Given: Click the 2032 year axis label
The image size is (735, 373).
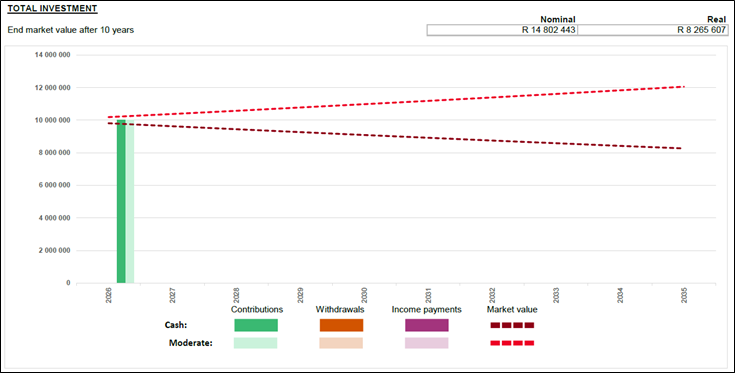Looking at the screenshot, I should click(x=492, y=295).
